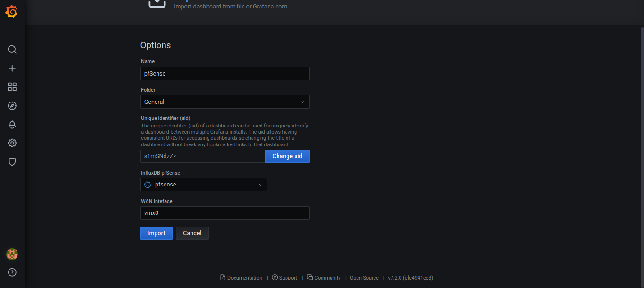Click the Unique identifier (uid) label
Viewport: 644px width, 288px height.
point(165,118)
